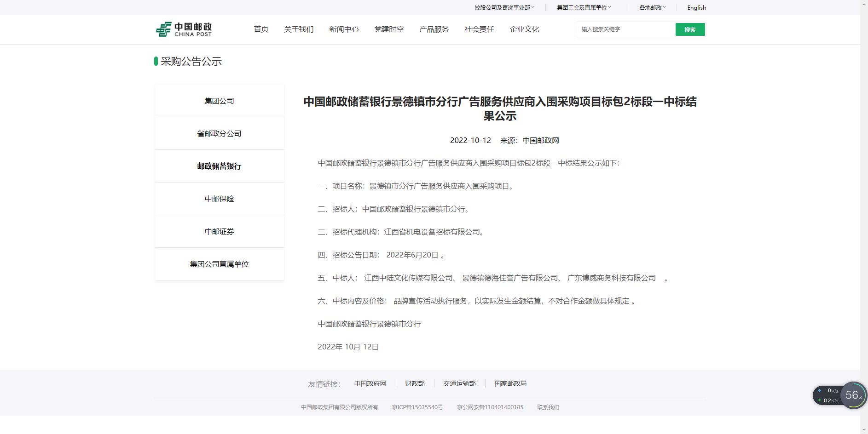The width and height of the screenshot is (868, 434).
Task: Select 集团公司 in the sidebar
Action: point(220,101)
